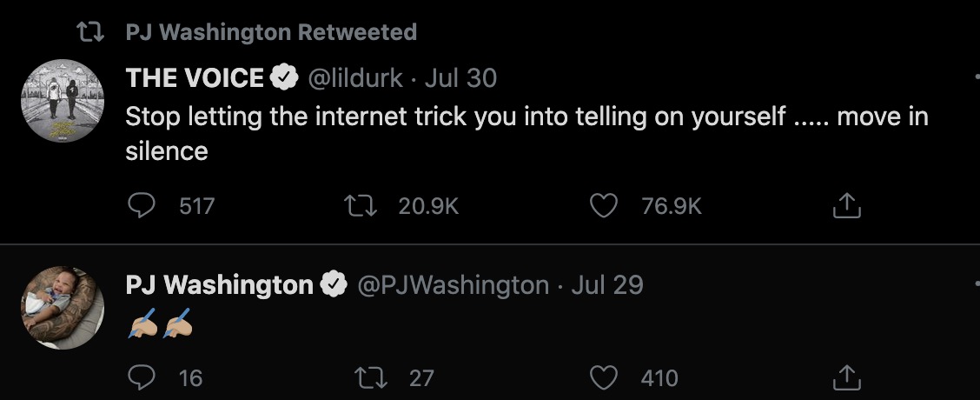This screenshot has height=400, width=980.
Task: Share PJ Washington's Jul 29 tweet
Action: click(846, 377)
